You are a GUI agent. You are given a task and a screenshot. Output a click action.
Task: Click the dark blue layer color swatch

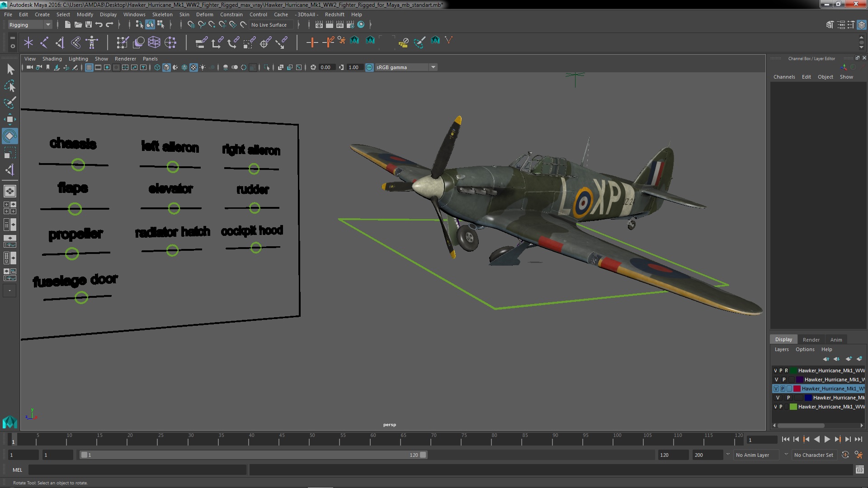808,398
